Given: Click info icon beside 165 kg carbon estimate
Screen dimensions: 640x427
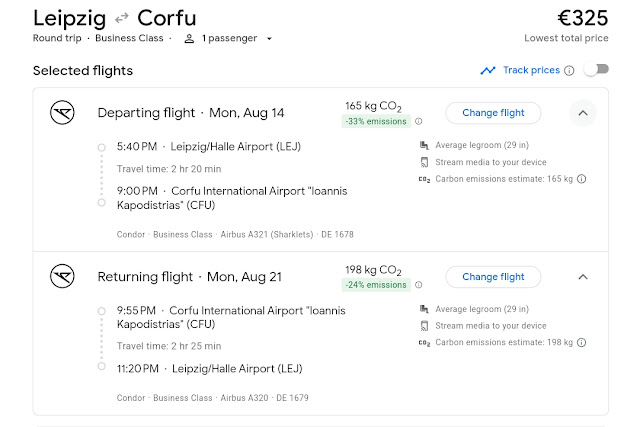Looking at the screenshot, I should [581, 179].
